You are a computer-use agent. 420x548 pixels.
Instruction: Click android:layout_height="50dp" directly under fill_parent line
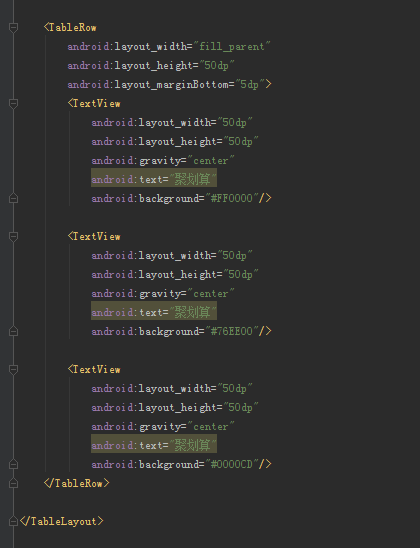coord(151,66)
